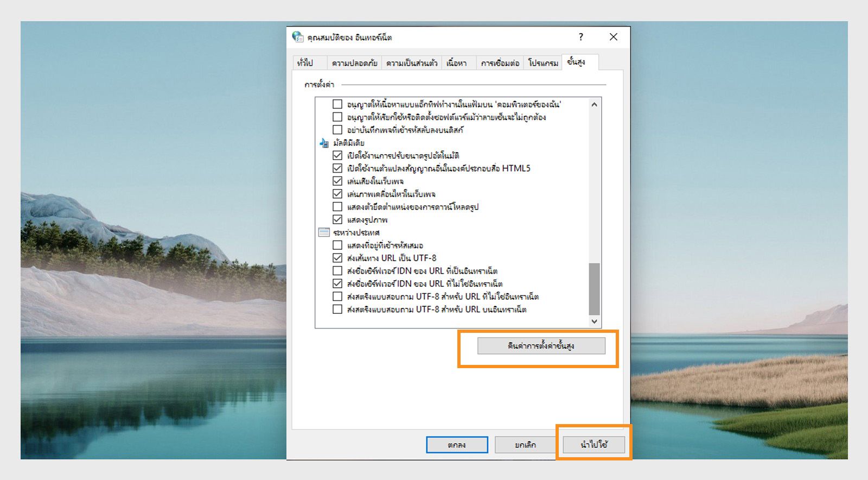Click the มัลติมีเดีย category icon

(x=324, y=143)
